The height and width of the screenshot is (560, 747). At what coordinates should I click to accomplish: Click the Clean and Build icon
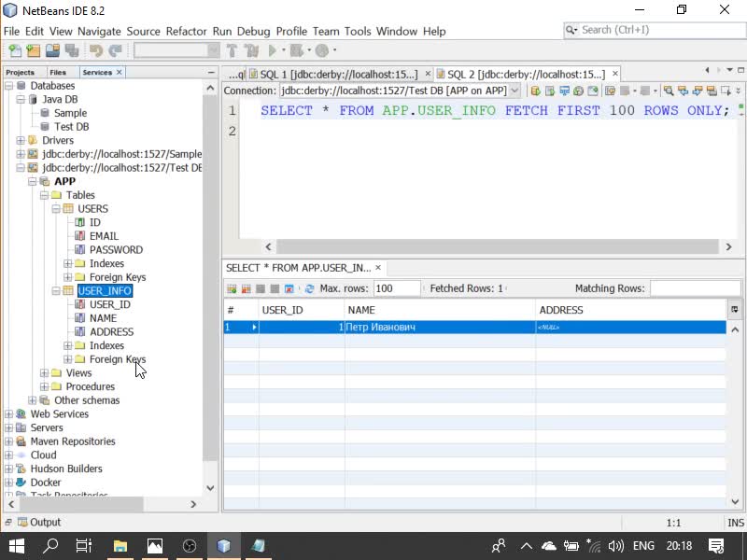tap(250, 50)
